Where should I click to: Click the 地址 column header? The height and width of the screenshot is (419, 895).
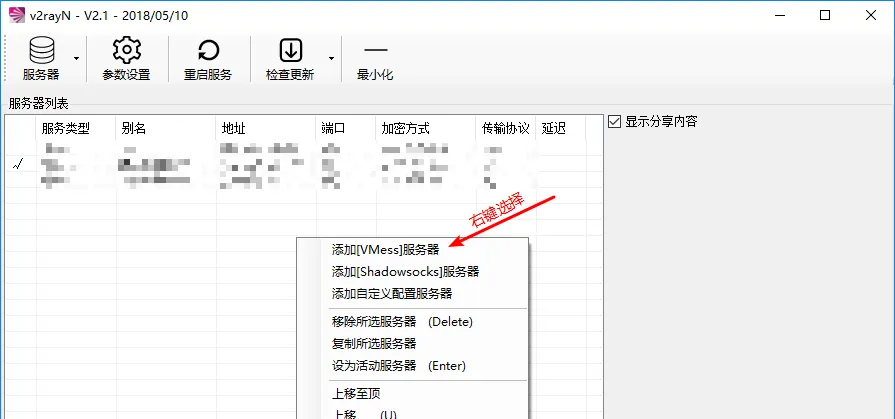tap(266, 128)
